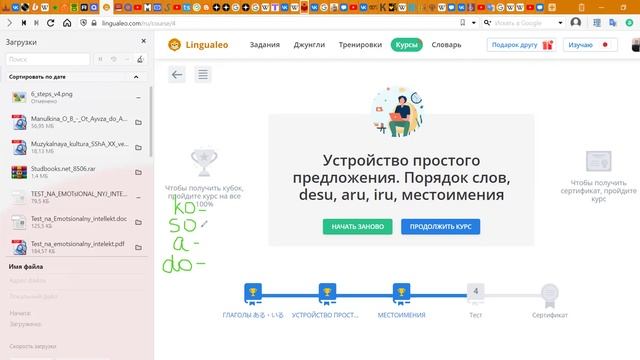
Task: Click the Подарок другу button
Action: [521, 45]
